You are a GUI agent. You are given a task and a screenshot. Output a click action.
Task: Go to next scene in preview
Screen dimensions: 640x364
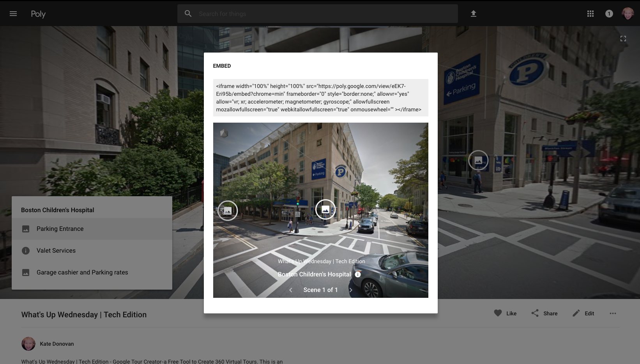click(x=350, y=290)
